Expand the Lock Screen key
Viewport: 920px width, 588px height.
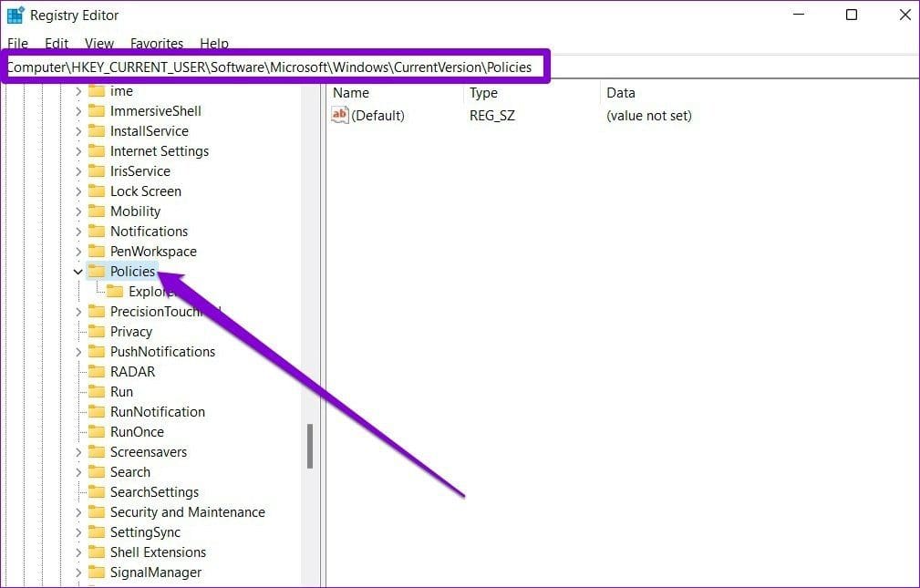(78, 191)
